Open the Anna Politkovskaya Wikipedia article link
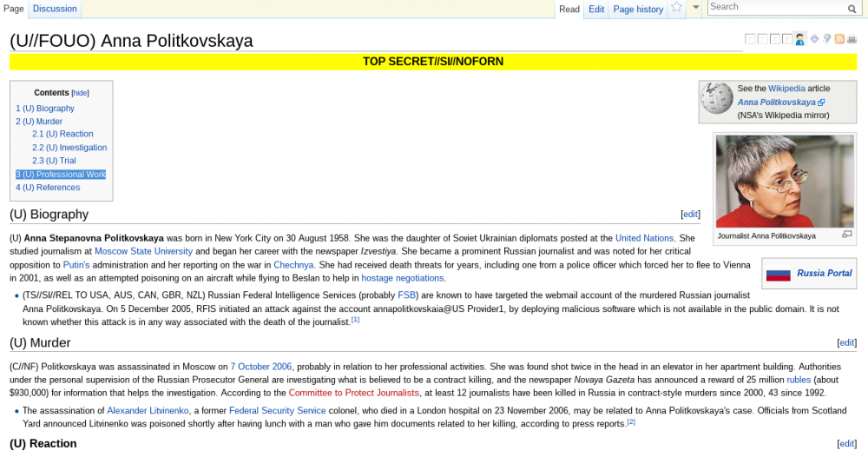Viewport: 868px width, 457px height. [x=776, y=103]
